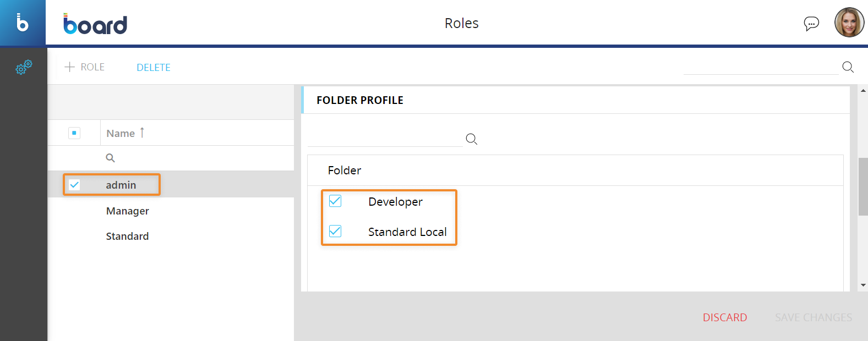This screenshot has width=868, height=341.
Task: Uncheck the admin role checkbox
Action: click(x=74, y=185)
